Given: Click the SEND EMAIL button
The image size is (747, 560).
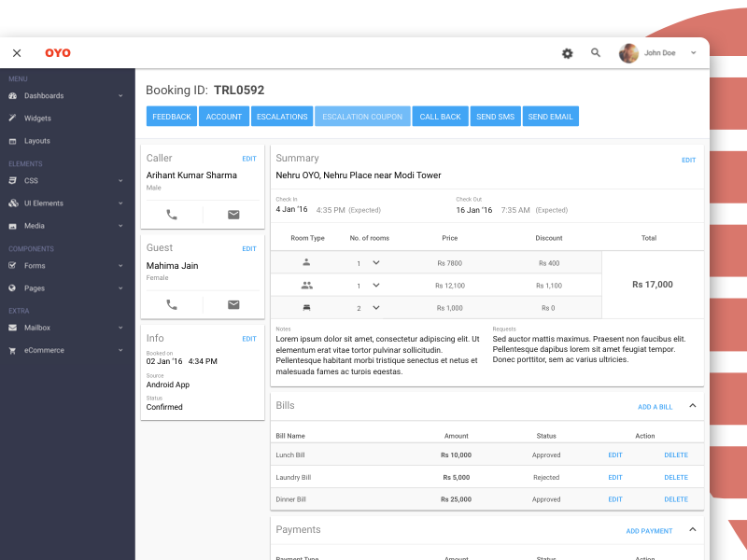Looking at the screenshot, I should (x=550, y=117).
